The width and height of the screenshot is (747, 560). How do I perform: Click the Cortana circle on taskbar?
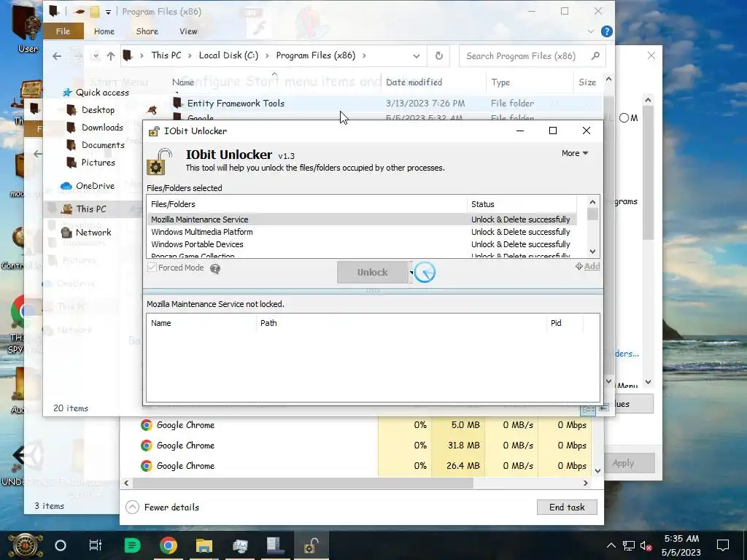coord(61,545)
